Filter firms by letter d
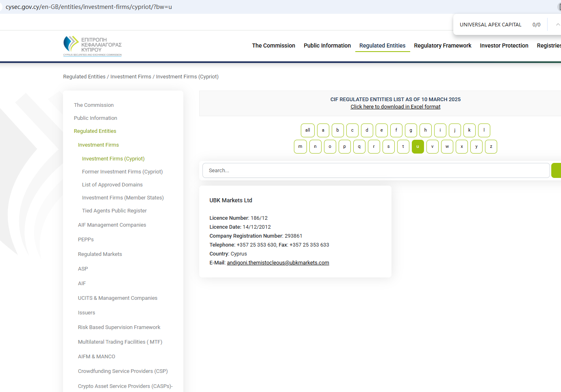Image resolution: width=561 pixels, height=392 pixels. pyautogui.click(x=367, y=130)
